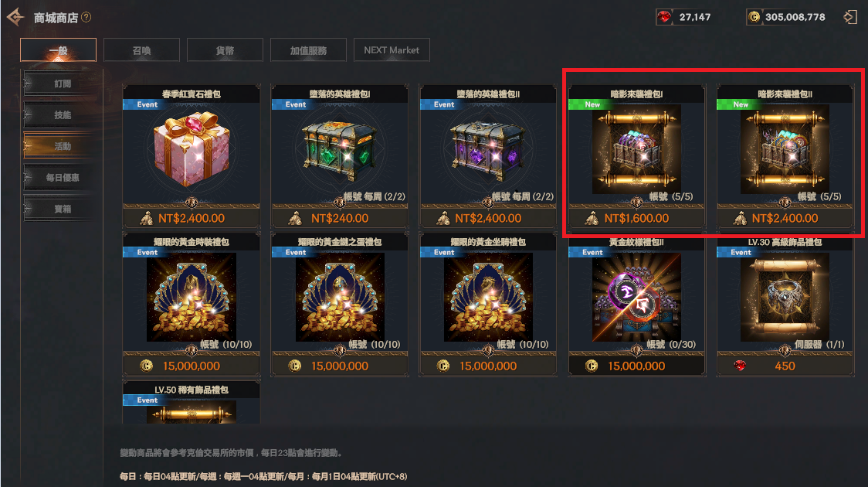The width and height of the screenshot is (868, 487).
Task: Open the NEXT Market tab
Action: tap(392, 50)
